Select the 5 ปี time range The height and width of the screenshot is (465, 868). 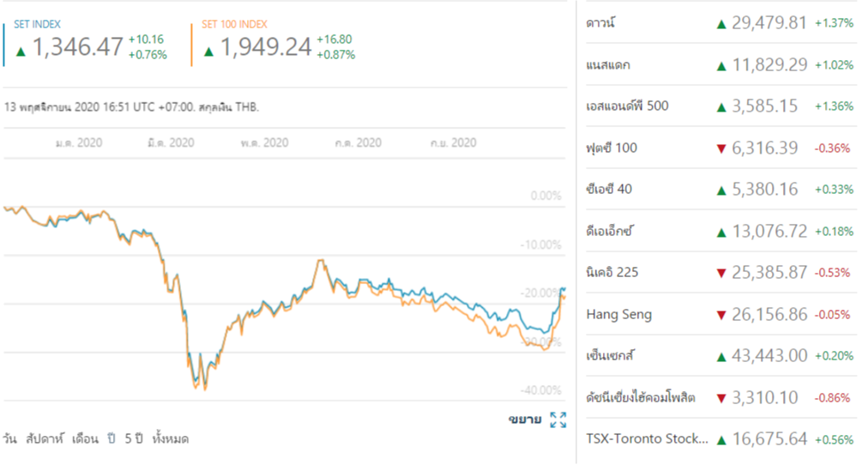(x=132, y=438)
